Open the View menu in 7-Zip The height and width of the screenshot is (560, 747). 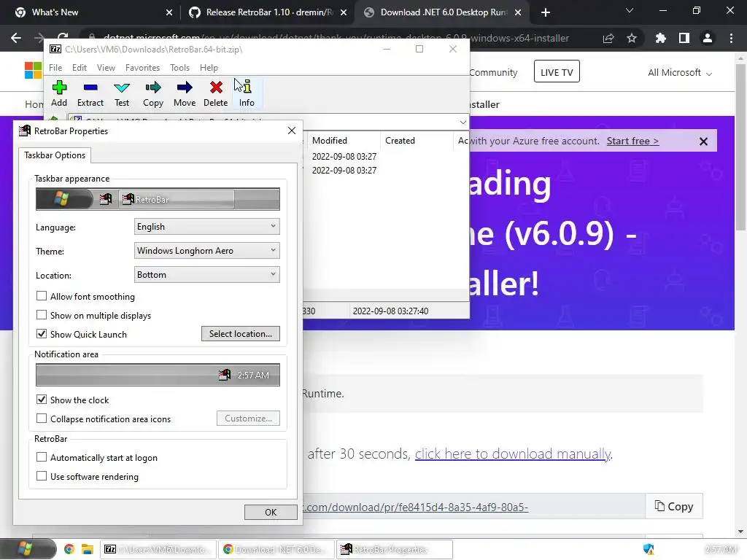tap(106, 68)
